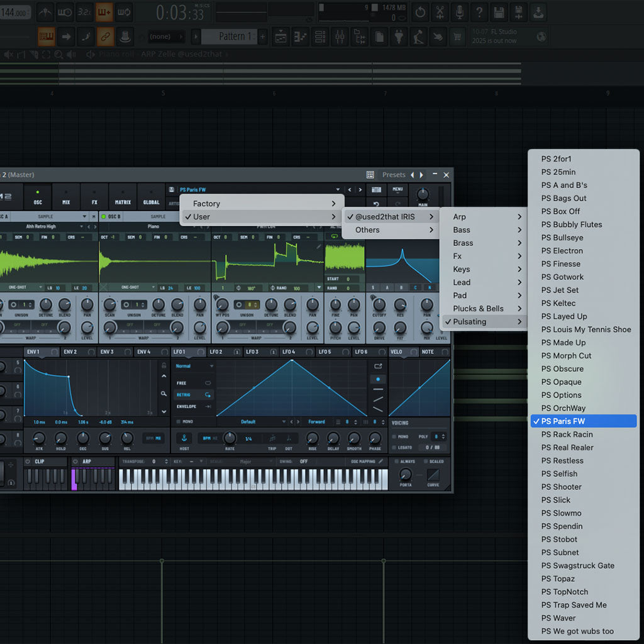The image size is (644, 644).
Task: Click the envelope lock icon
Action: [164, 365]
